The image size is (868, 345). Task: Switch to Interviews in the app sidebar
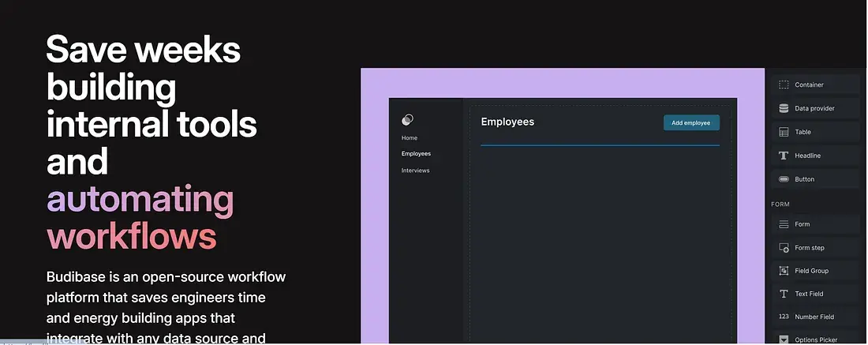415,171
